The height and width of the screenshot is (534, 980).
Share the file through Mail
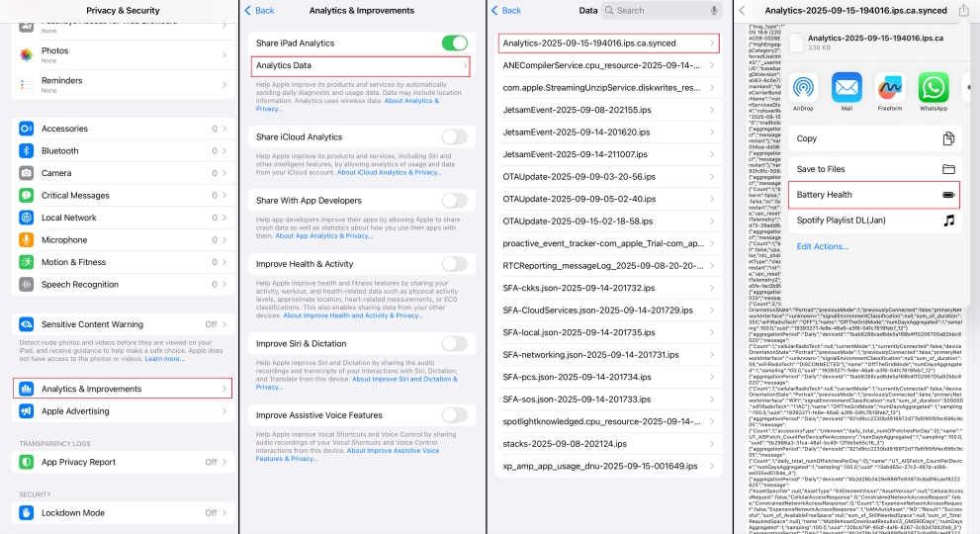846,88
